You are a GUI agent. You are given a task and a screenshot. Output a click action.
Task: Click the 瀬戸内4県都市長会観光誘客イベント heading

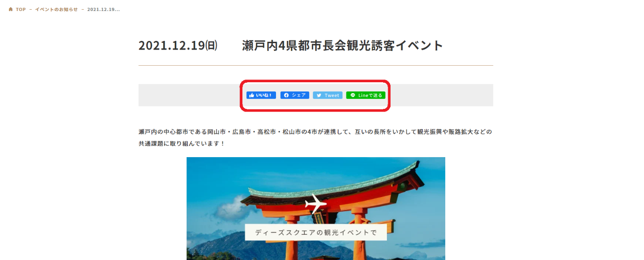(x=343, y=45)
